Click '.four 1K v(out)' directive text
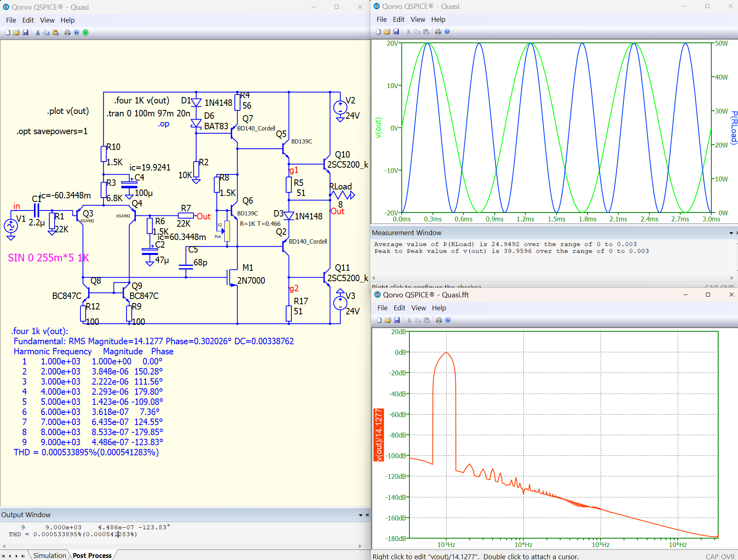This screenshot has height=560, width=738. (141, 101)
